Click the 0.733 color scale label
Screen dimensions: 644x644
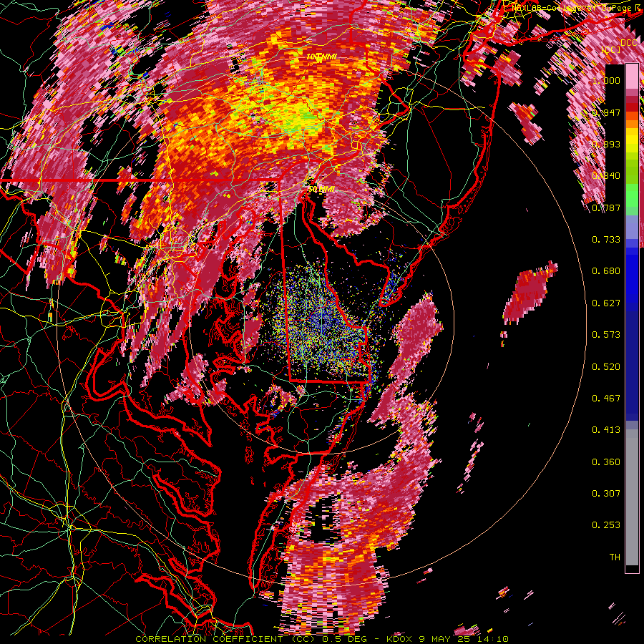[606, 240]
